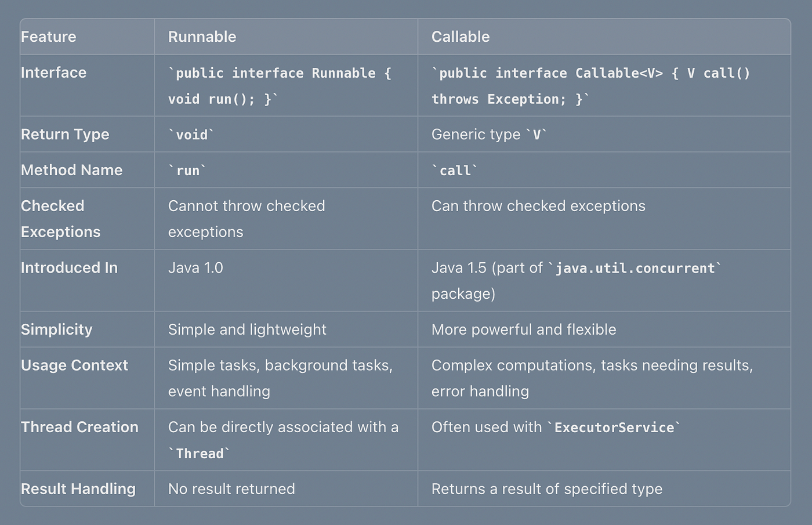Click the Feature column header

tap(49, 37)
